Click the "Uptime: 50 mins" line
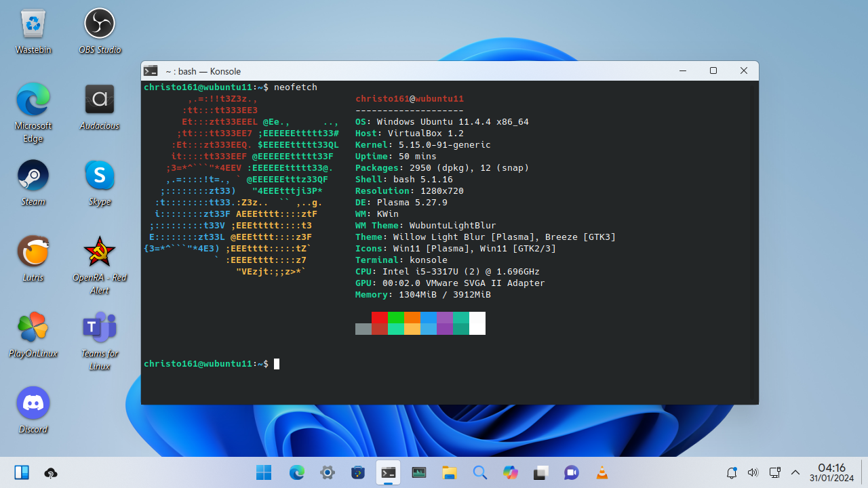 point(396,157)
